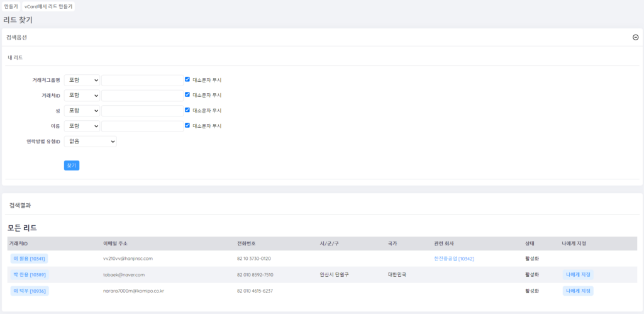Open related company 한진중공업 [10342]

point(458,259)
